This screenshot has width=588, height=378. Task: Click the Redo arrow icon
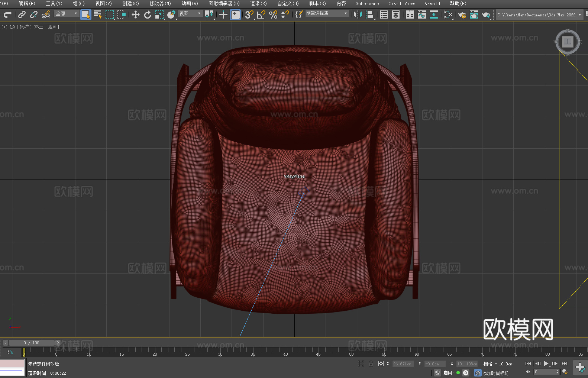(x=7, y=14)
